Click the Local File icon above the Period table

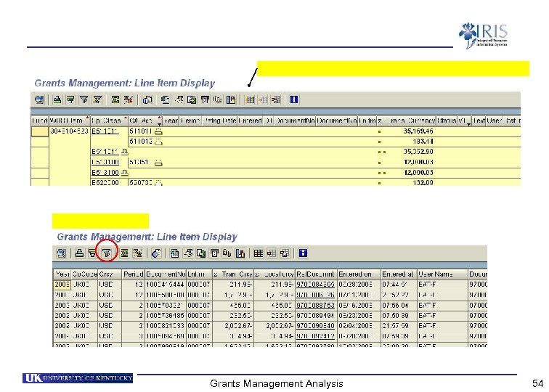[x=201, y=253]
